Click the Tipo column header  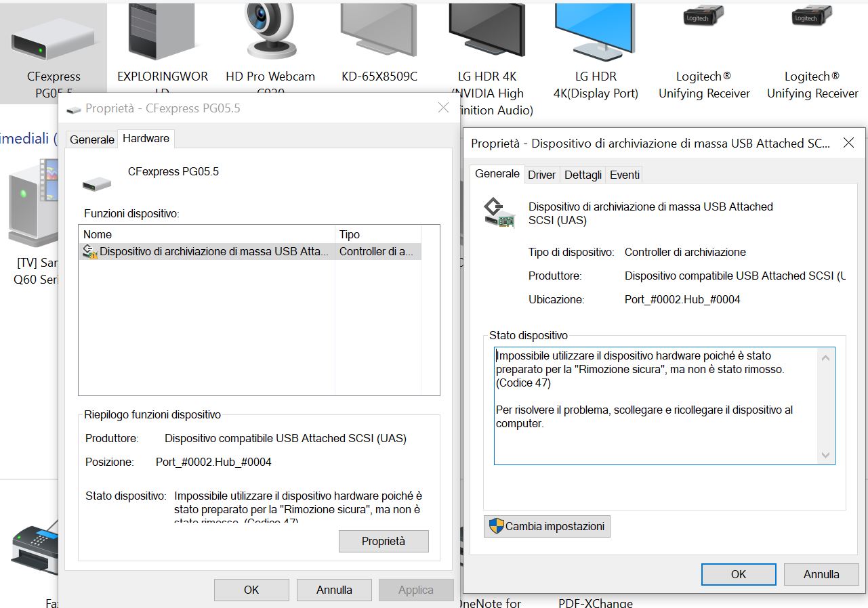pyautogui.click(x=378, y=234)
